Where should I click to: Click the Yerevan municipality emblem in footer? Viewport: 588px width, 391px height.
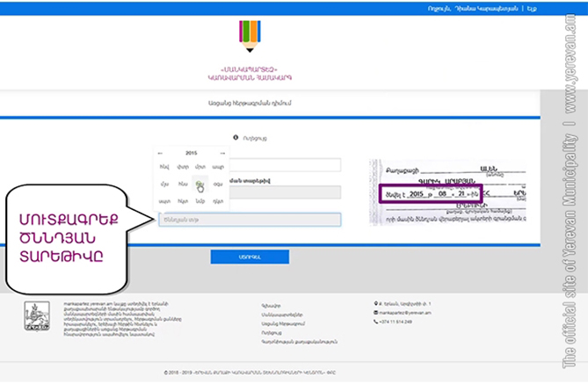click(x=36, y=316)
